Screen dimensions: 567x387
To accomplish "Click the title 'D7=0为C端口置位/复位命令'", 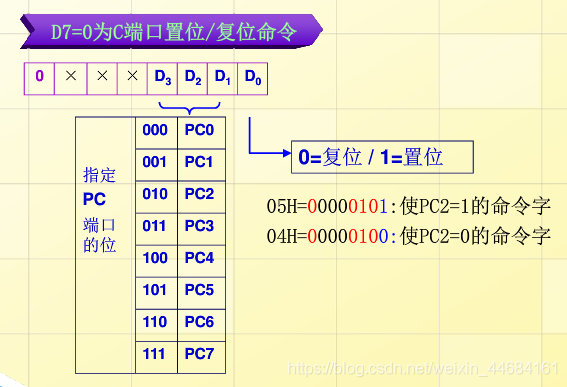I will [x=174, y=32].
